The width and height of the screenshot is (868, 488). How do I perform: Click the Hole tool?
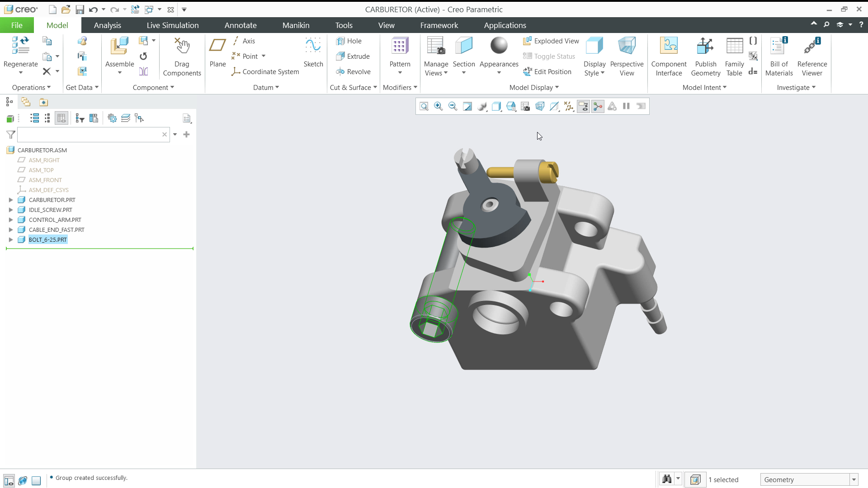point(349,41)
